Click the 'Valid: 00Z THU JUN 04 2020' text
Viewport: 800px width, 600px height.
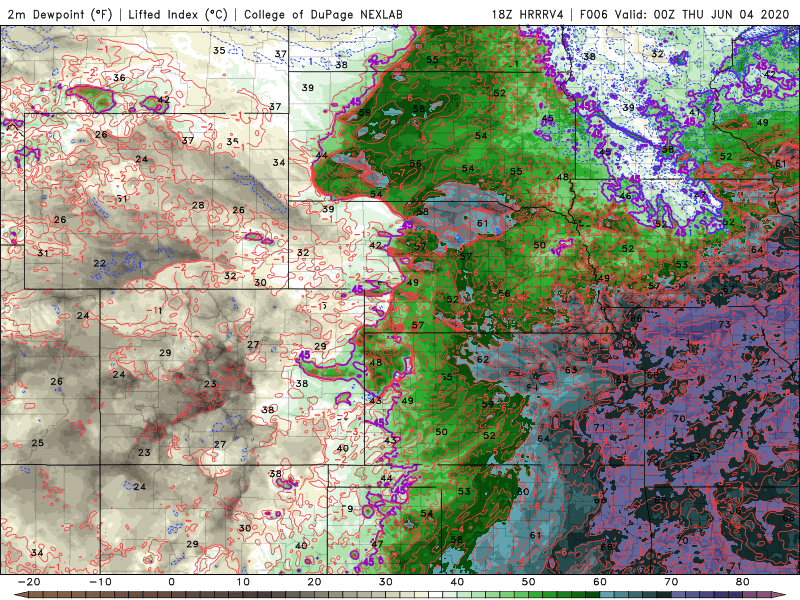(x=702, y=14)
